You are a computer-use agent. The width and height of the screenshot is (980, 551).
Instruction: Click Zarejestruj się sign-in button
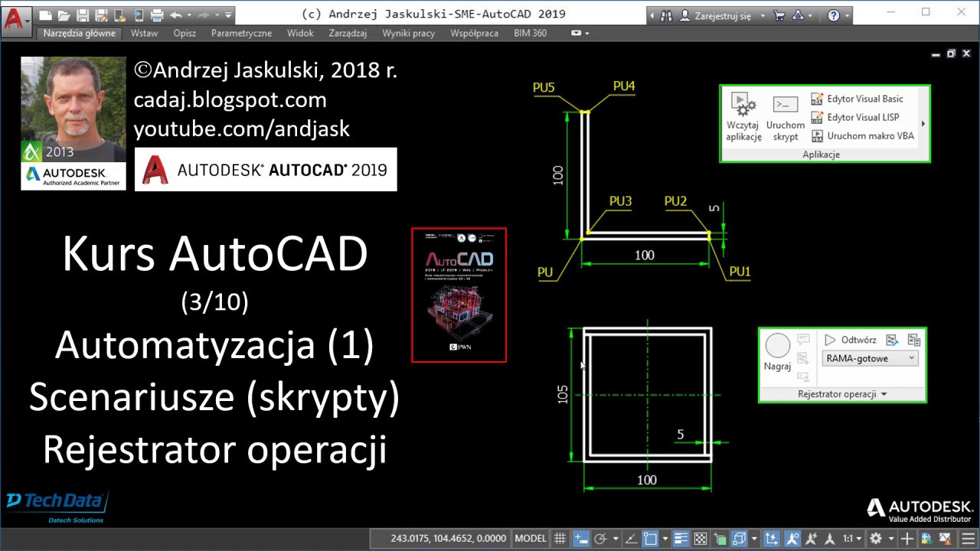pyautogui.click(x=715, y=15)
